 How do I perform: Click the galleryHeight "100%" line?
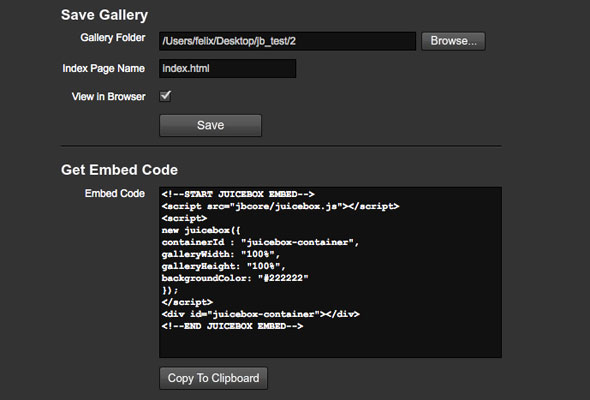click(224, 266)
